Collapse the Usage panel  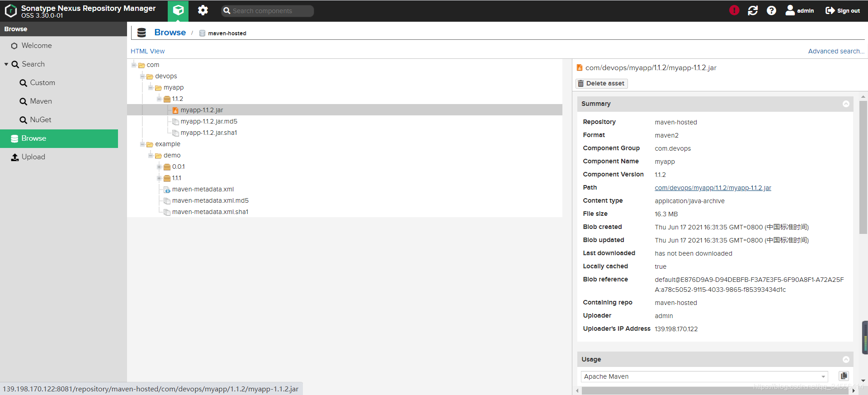point(846,359)
